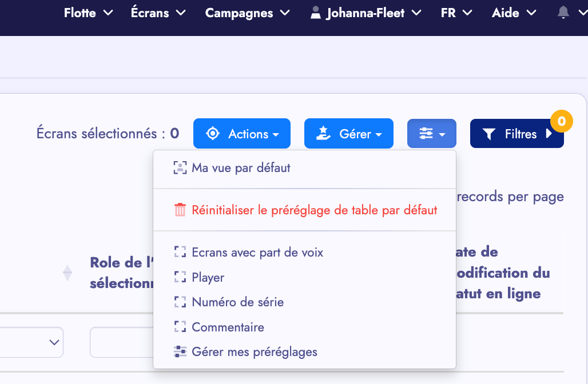Screen dimensions: 588x384
Task: Click the preset icon beside Numéro de série
Action: [180, 302]
